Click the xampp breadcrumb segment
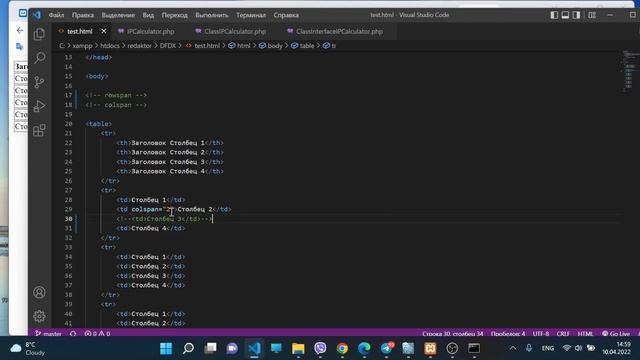The image size is (640, 360). click(82, 46)
